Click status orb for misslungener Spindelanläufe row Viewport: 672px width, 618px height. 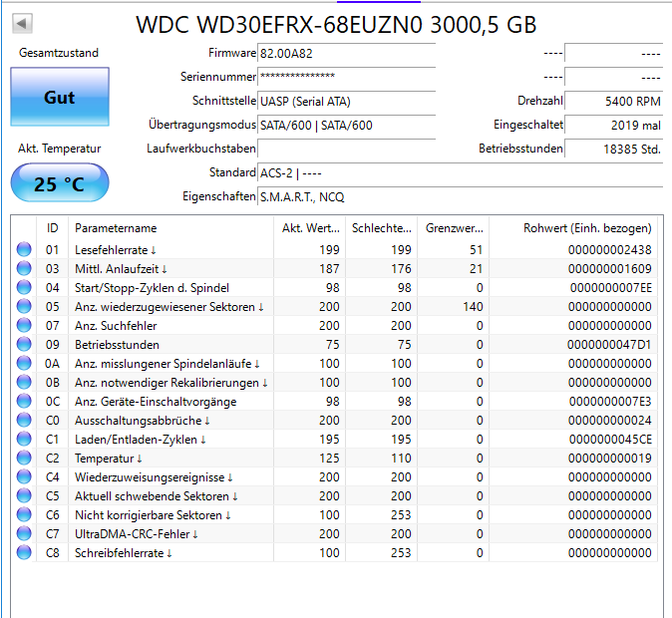coord(24,363)
